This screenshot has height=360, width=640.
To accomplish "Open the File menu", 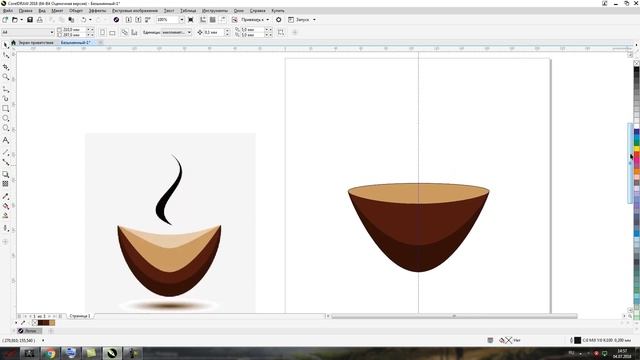I will 7,11.
